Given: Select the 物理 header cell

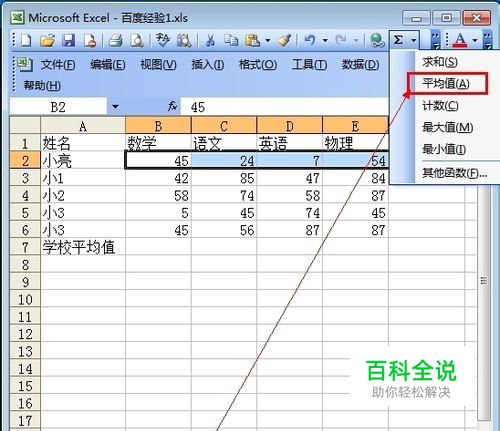Looking at the screenshot, I should 356,143.
